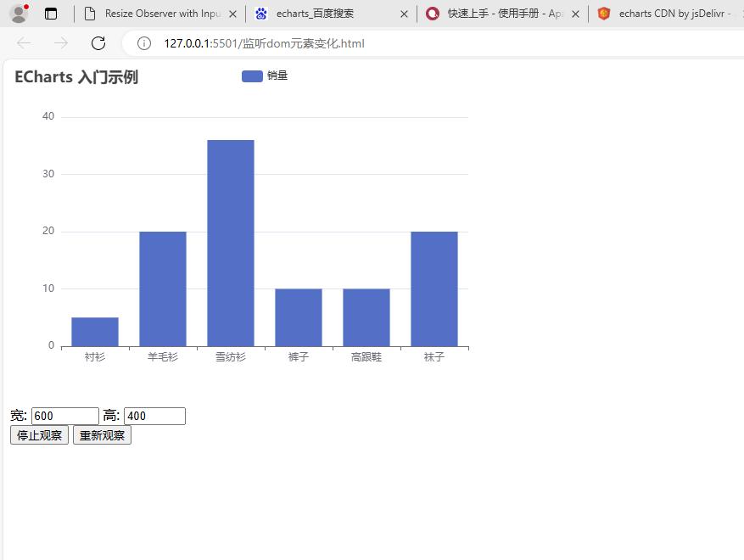
Task: Toggle the 销量 series via the legend
Action: (x=265, y=76)
